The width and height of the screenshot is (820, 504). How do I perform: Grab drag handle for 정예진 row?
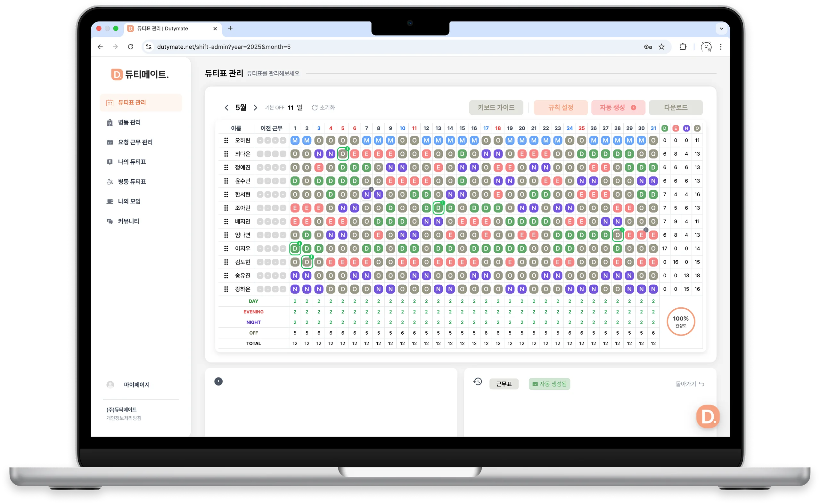click(226, 167)
